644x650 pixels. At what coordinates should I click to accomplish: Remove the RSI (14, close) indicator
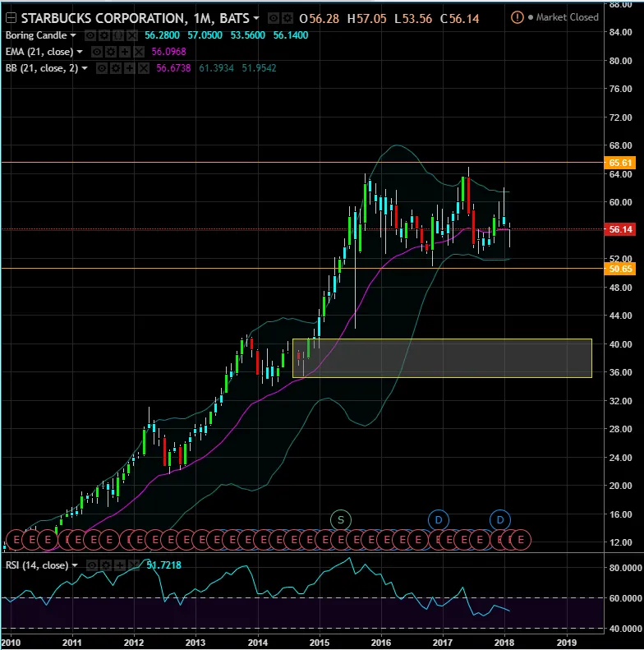pos(133,565)
